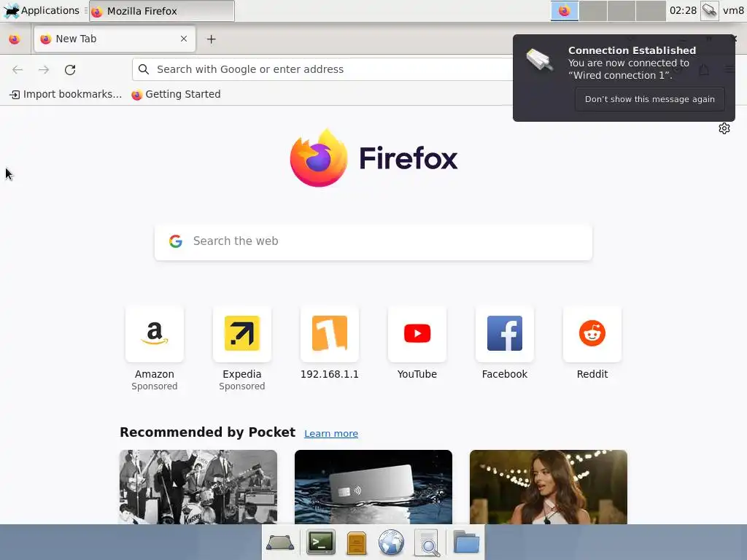Image resolution: width=747 pixels, height=560 pixels.
Task: Click the Learn more Pocket link
Action: [331, 433]
